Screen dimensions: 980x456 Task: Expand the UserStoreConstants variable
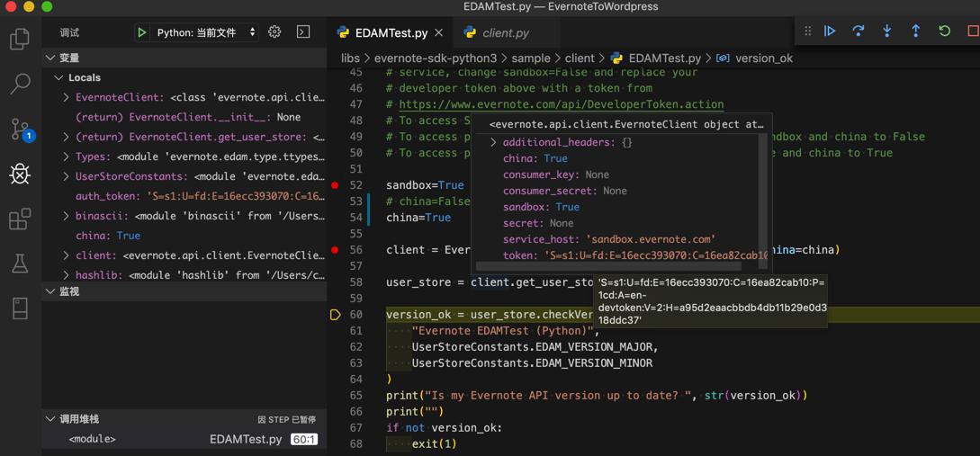(x=67, y=176)
